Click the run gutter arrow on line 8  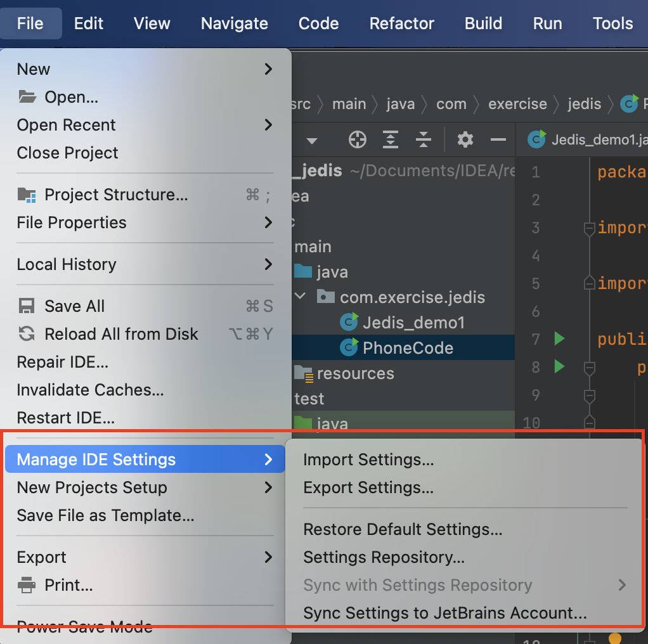coord(559,366)
